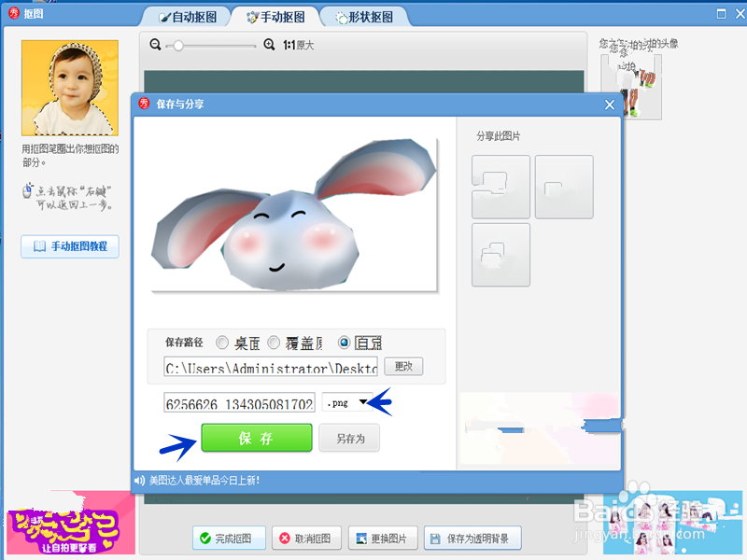Image resolution: width=747 pixels, height=560 pixels.
Task: Select the 桌面 save path radio button
Action: [x=222, y=342]
